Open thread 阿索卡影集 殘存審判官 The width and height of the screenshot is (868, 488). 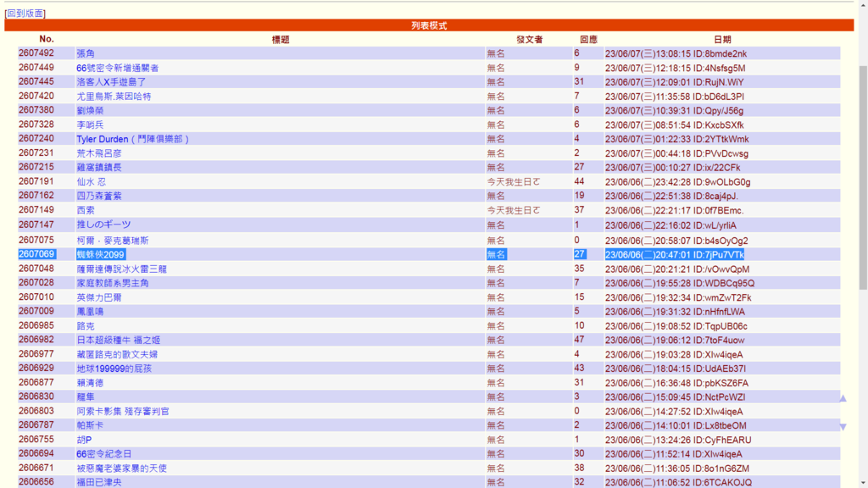pyautogui.click(x=123, y=412)
